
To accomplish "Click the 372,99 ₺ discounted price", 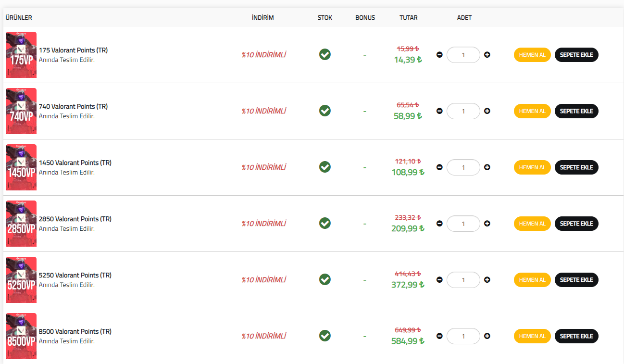I will [408, 285].
